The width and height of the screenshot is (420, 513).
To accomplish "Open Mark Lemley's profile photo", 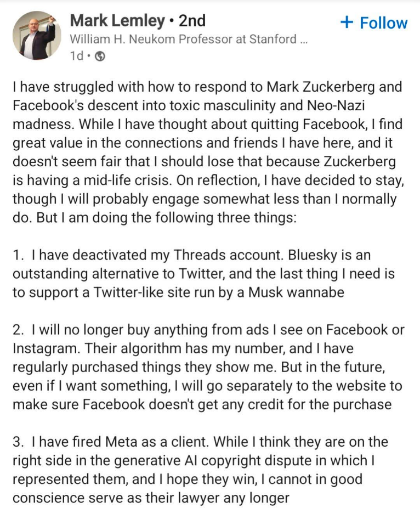I will click(x=37, y=36).
